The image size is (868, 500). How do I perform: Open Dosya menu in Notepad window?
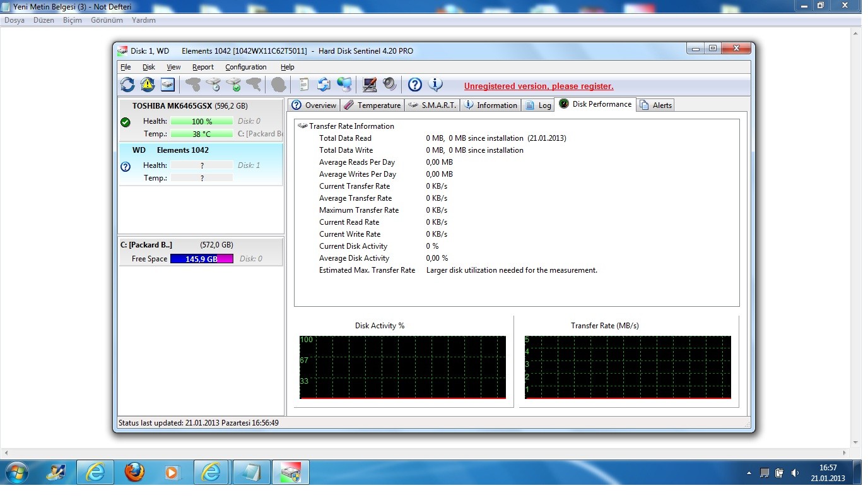[15, 20]
